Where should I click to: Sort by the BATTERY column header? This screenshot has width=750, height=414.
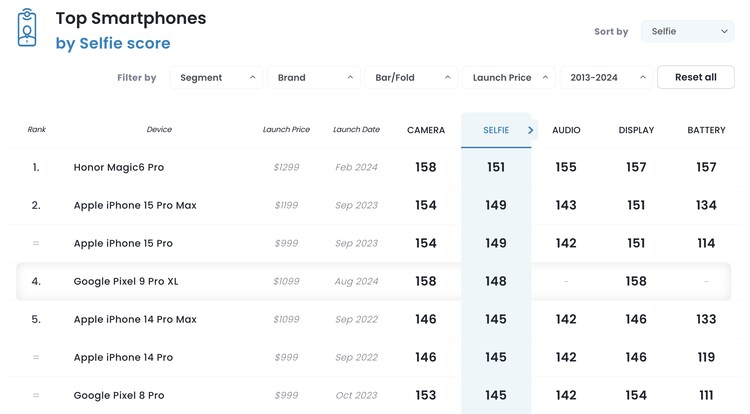[x=706, y=130]
